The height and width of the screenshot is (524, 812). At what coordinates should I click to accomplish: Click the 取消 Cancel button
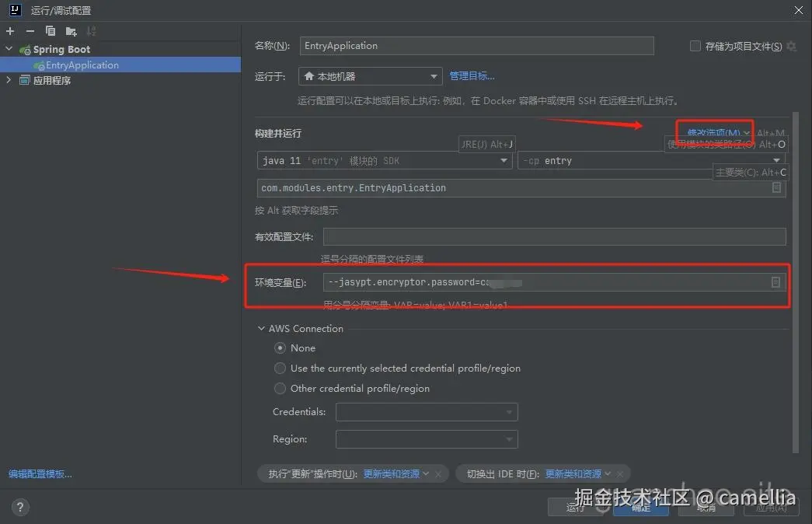point(706,507)
